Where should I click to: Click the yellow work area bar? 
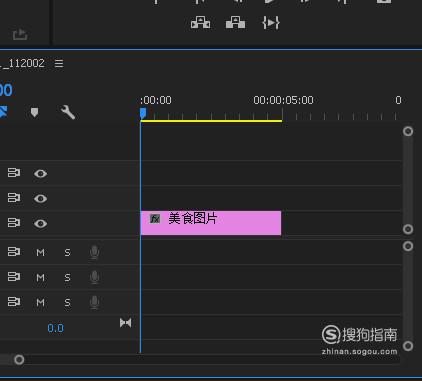211,121
